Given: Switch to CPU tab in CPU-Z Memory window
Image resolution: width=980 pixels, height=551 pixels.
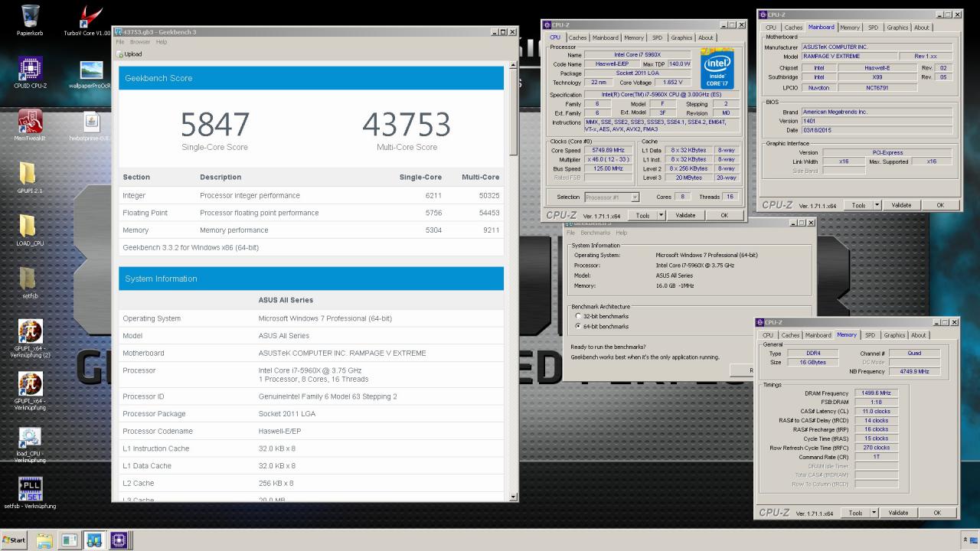Looking at the screenshot, I should [768, 335].
